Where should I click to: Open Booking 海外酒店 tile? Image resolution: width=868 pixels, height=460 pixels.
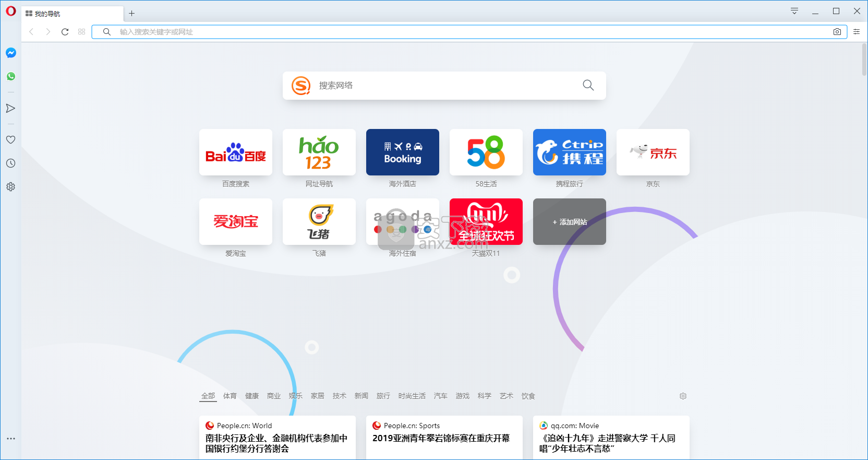(x=403, y=152)
